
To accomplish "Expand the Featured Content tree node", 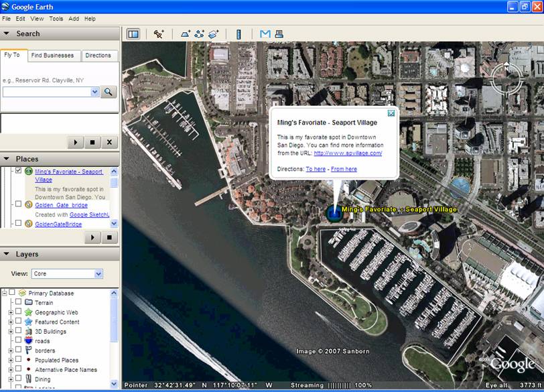I will pyautogui.click(x=11, y=322).
